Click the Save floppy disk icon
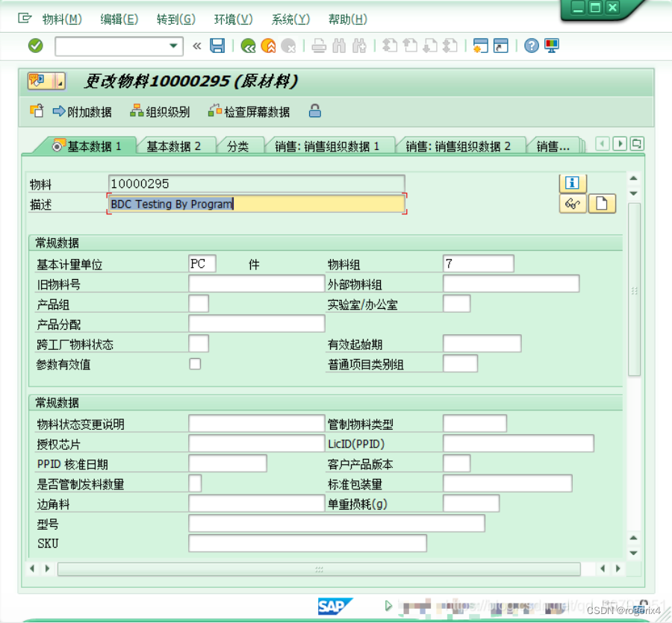The height and width of the screenshot is (623, 672). coord(217,46)
